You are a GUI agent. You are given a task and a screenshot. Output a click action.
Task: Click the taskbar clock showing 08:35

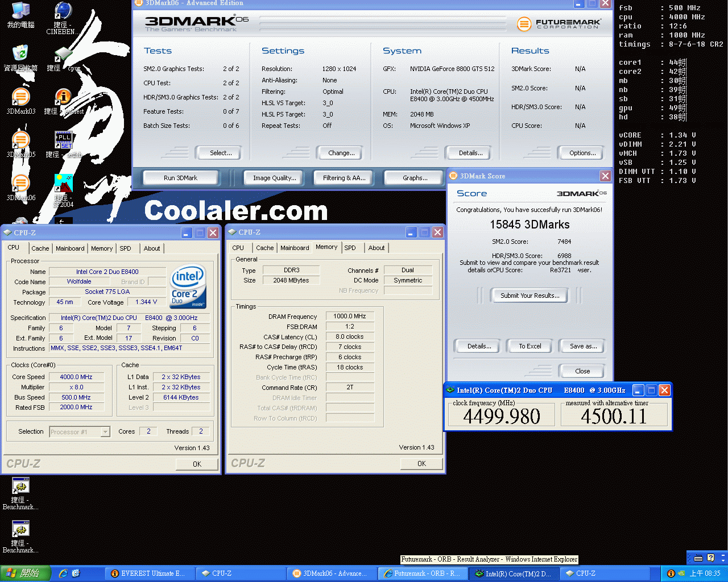coord(705,573)
